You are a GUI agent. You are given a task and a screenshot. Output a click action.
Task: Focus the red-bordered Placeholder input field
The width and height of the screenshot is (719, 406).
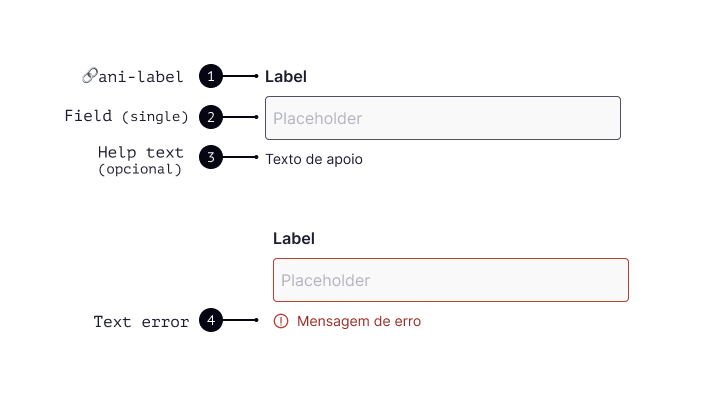click(451, 280)
